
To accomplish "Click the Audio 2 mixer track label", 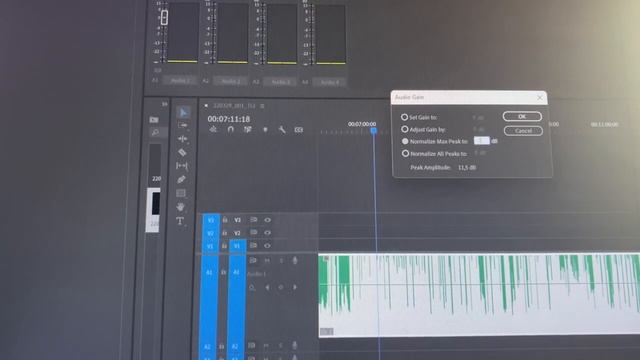I will tap(231, 81).
